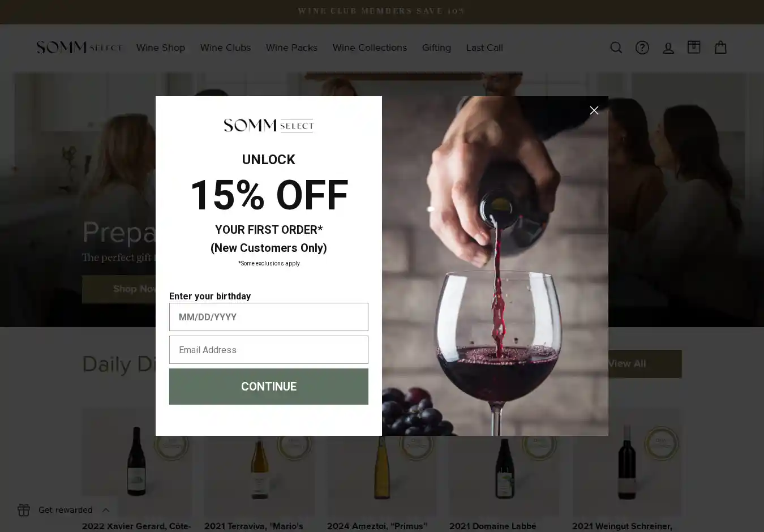The image size is (764, 532).
Task: Focus the Email Address field
Action: pyautogui.click(x=269, y=350)
